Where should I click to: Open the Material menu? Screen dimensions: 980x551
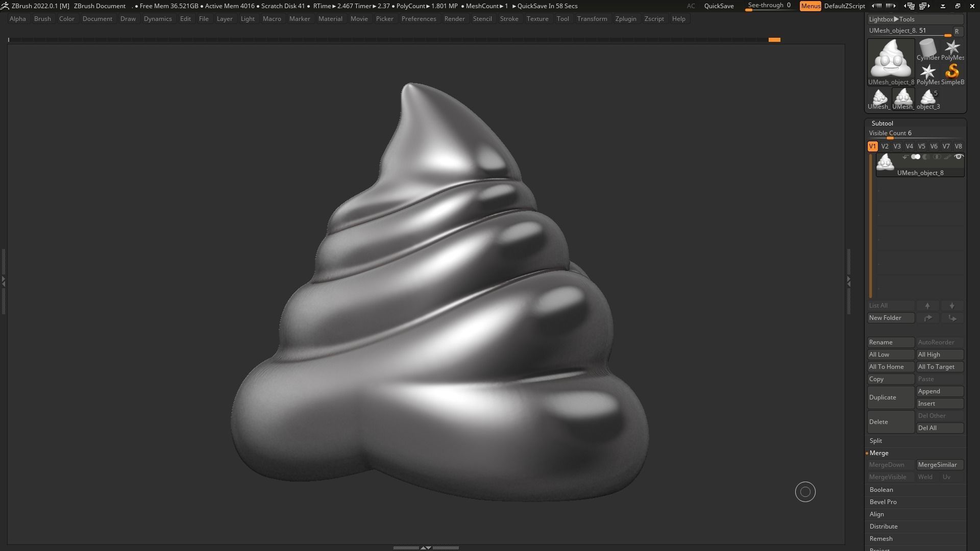[330, 19]
